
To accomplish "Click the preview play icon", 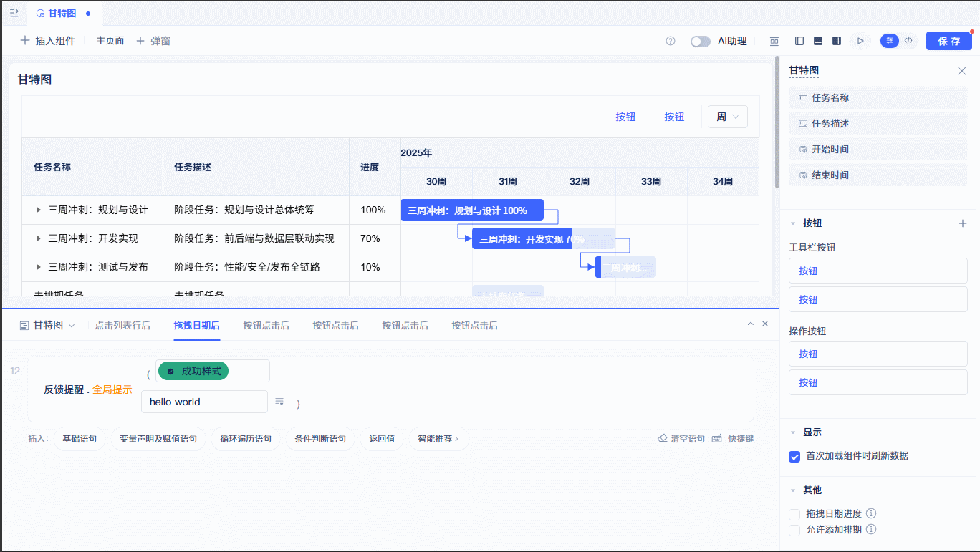I will (860, 41).
